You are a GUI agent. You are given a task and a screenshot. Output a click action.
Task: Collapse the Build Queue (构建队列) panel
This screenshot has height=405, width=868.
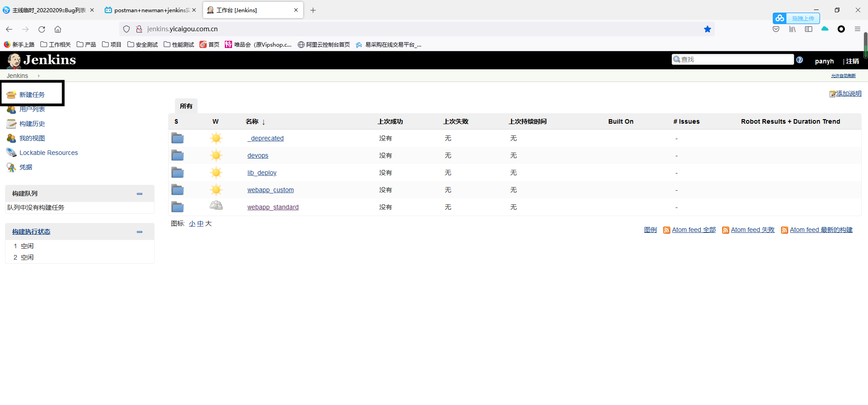pyautogui.click(x=140, y=193)
